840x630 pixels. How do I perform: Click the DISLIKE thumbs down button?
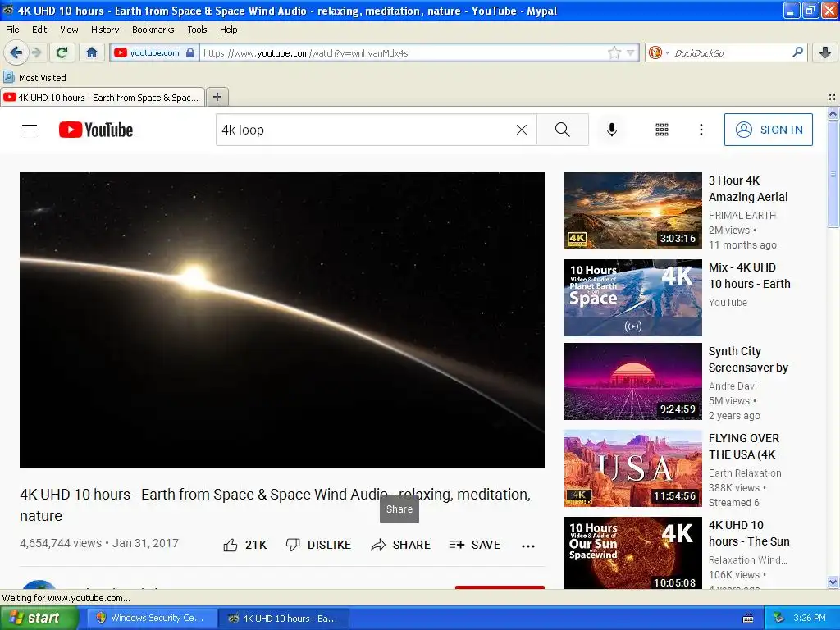pyautogui.click(x=318, y=545)
